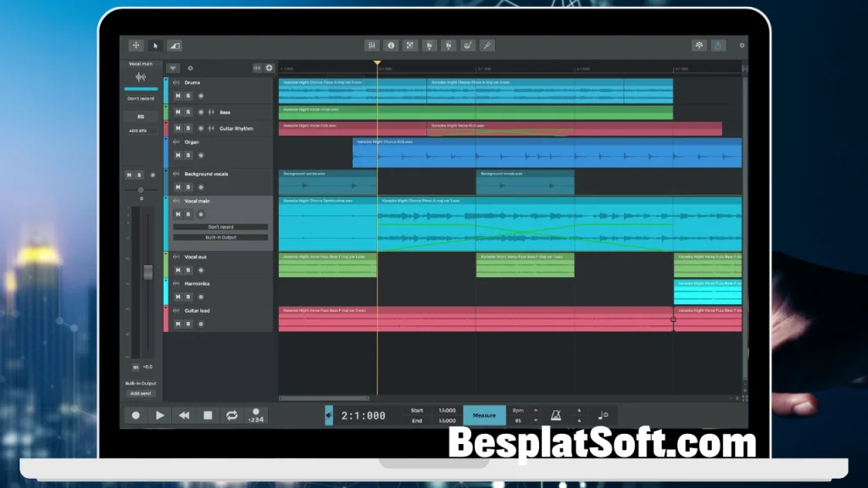Select the volume fade tool
Screen dimensions: 868x488
175,45
